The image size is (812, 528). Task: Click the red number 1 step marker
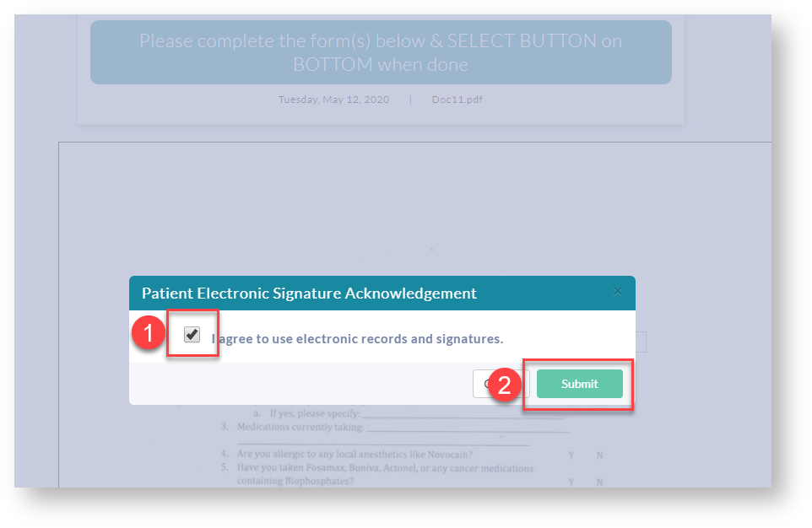click(149, 333)
